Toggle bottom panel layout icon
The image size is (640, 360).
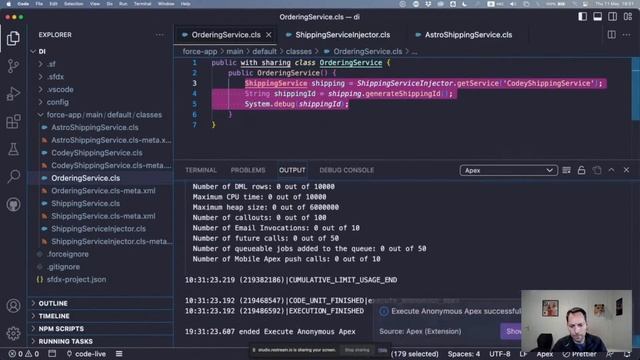click(x=598, y=17)
